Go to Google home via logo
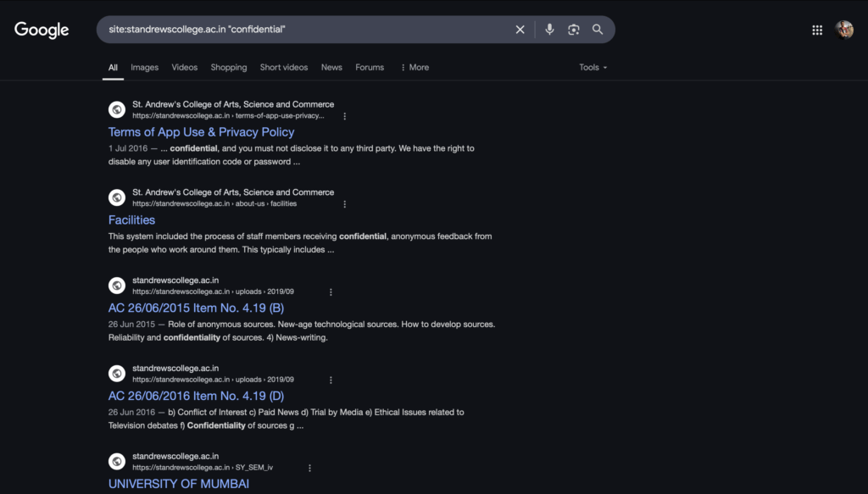Viewport: 868px width, 494px height. (x=42, y=30)
